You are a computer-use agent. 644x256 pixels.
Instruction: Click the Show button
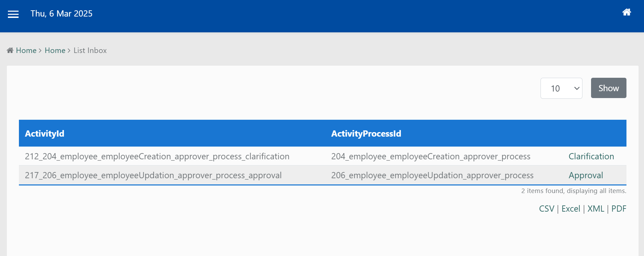point(608,88)
